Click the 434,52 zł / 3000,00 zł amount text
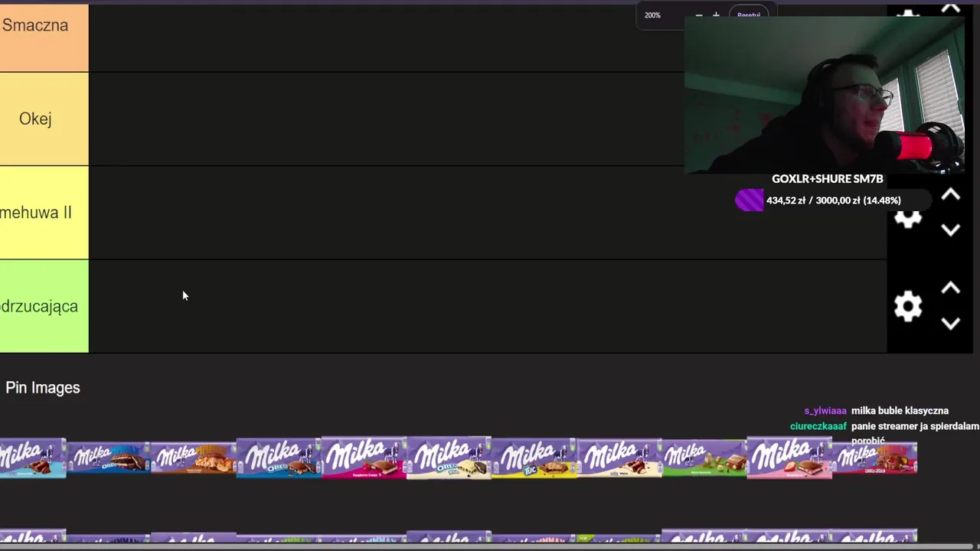Screen dimensions: 980x551 [x=833, y=201]
